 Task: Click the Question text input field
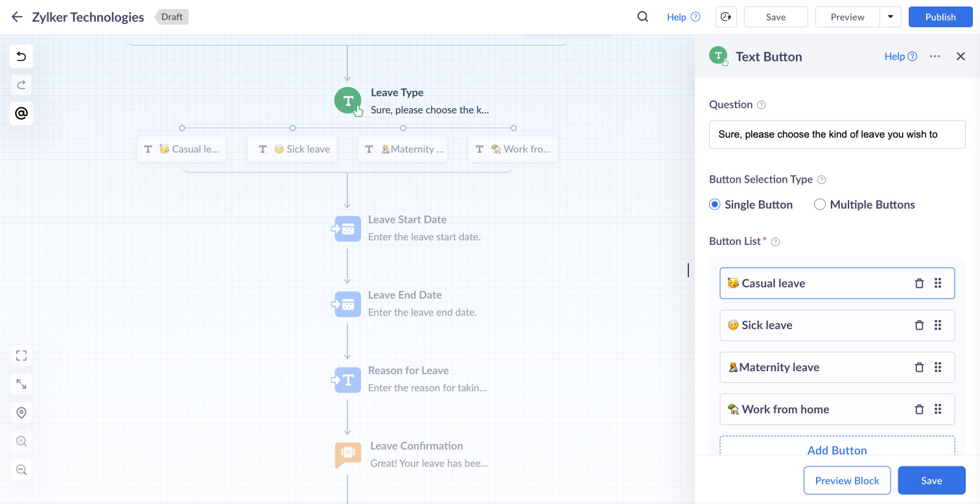pyautogui.click(x=837, y=134)
